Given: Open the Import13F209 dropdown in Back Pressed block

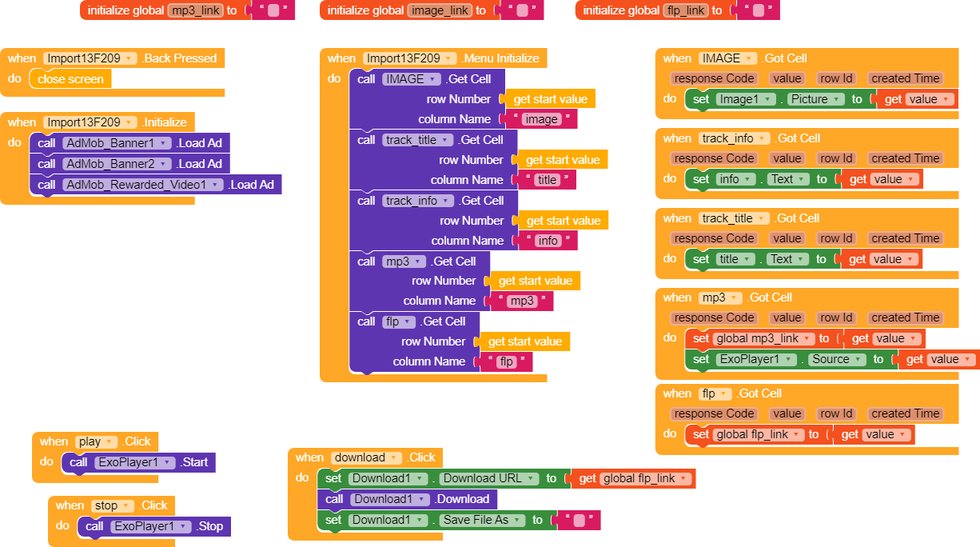Looking at the screenshot, I should pos(90,58).
